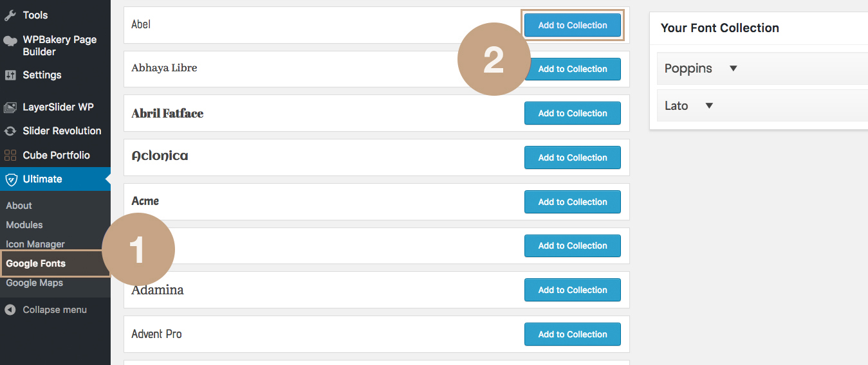Add Advent Pro to collection
Viewport: 868px width, 365px height.
click(573, 334)
